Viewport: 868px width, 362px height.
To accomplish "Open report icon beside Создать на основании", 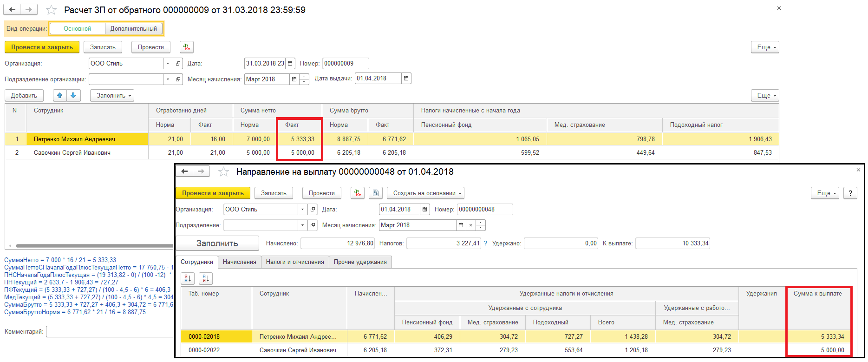I will 376,193.
